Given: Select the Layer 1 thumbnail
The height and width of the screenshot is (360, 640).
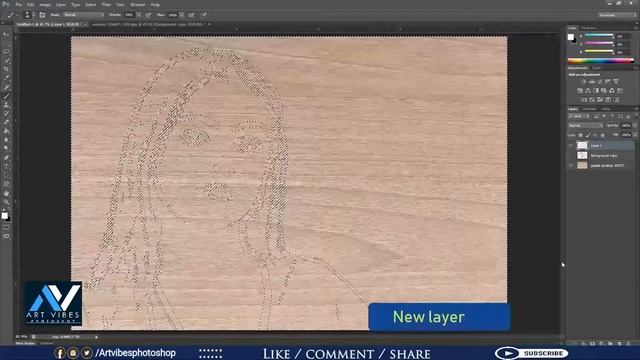Looking at the screenshot, I should (x=582, y=145).
